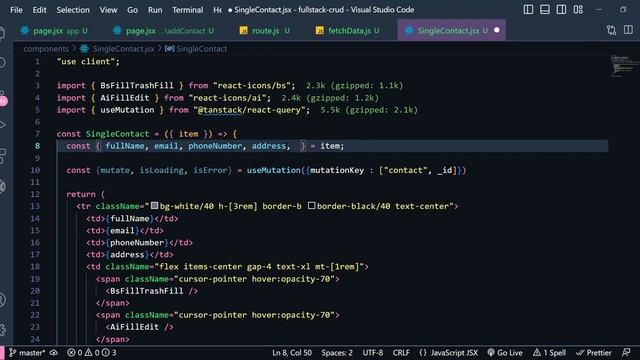Toggle the Secondary Side Bar layout icon

coord(561,9)
